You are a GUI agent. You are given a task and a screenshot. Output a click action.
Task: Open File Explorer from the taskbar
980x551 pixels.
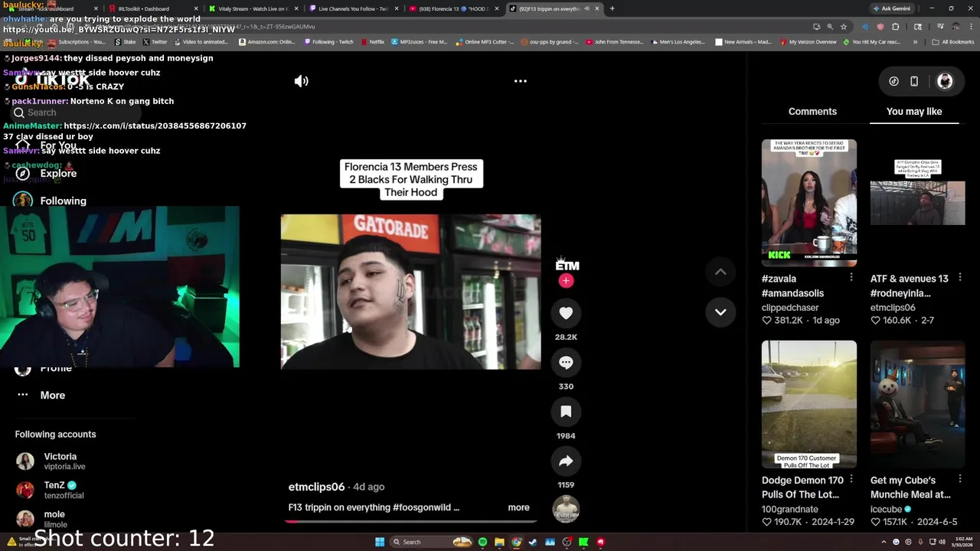point(499,542)
